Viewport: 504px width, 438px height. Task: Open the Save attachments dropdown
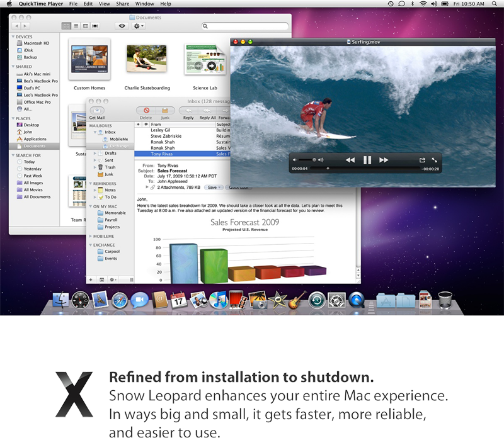coord(214,187)
